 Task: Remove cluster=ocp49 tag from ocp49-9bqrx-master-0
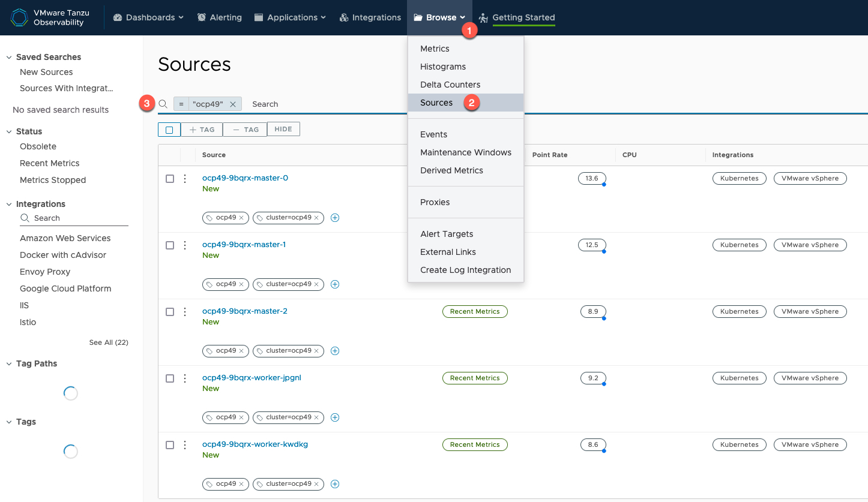316,218
